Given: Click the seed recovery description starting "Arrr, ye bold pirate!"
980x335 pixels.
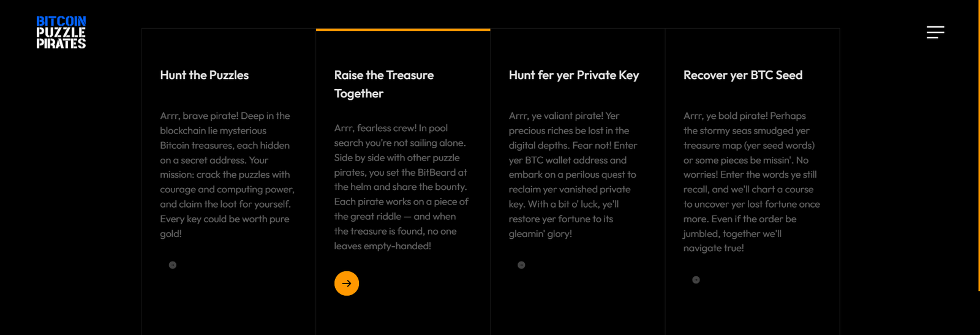Looking at the screenshot, I should (751, 182).
